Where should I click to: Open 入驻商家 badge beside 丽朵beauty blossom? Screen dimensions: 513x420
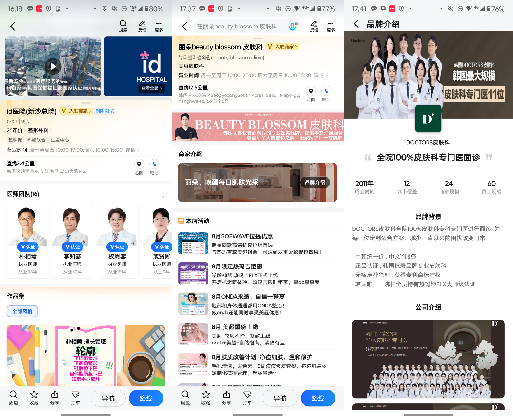pos(282,46)
